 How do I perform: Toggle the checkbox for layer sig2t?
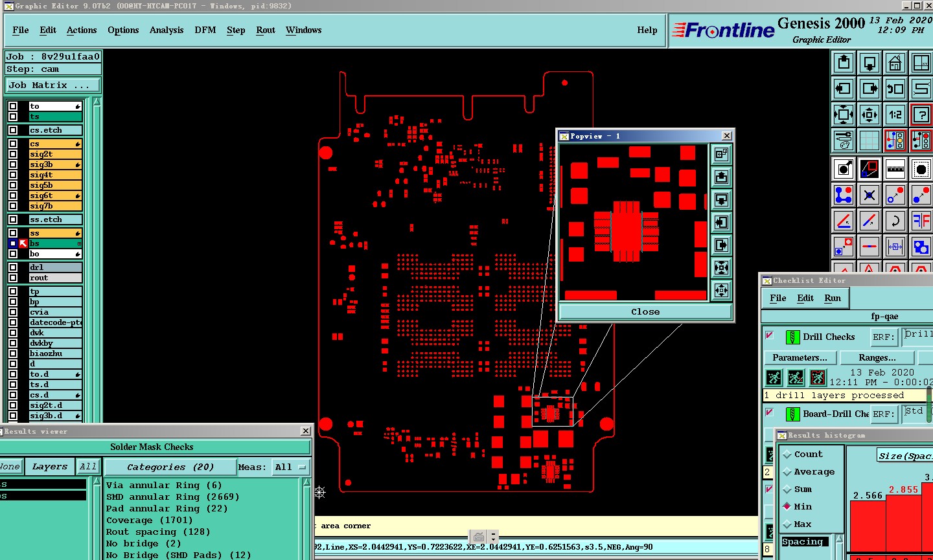(13, 154)
